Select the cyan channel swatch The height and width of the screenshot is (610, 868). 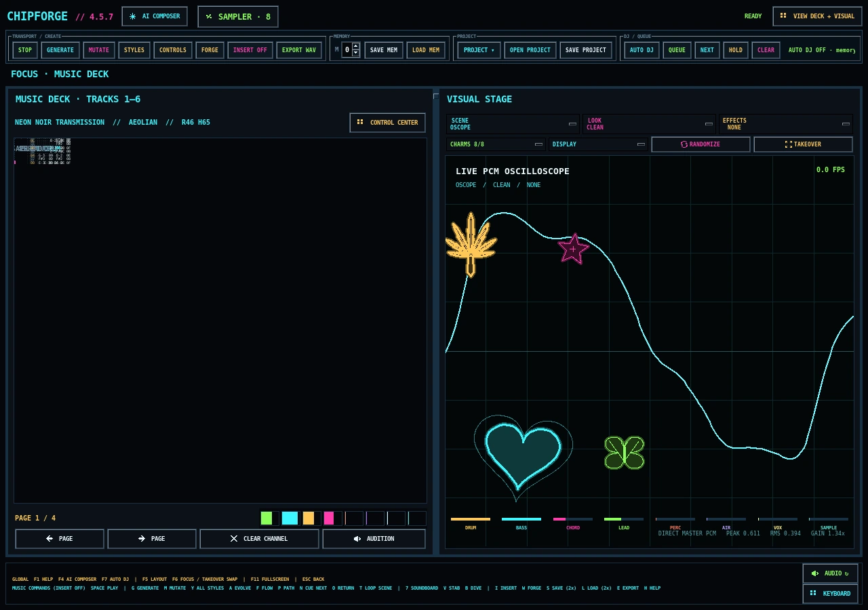point(290,518)
